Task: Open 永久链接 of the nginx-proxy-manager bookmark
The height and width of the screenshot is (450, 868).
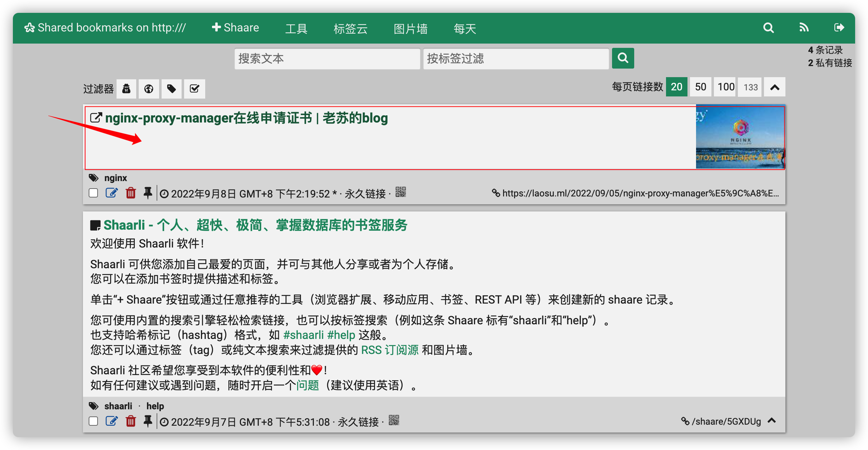Action: (x=365, y=194)
